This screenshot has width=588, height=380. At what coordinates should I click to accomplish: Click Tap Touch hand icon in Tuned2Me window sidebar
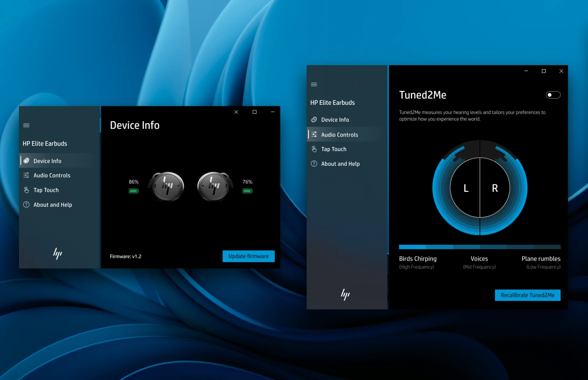314,149
